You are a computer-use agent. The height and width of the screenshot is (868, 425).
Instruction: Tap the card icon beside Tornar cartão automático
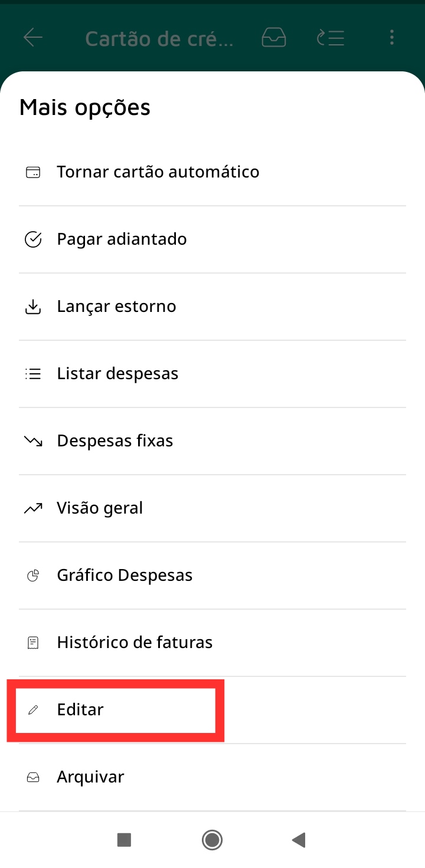[33, 172]
